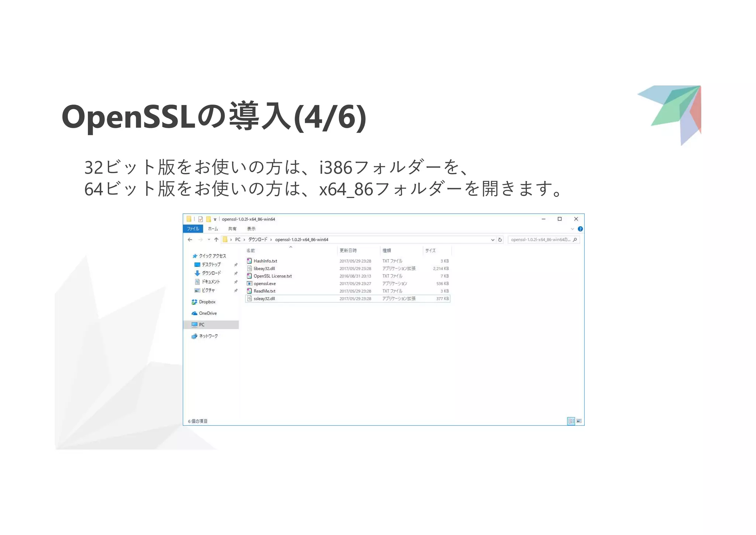Viewport: 756px width, 535px height.
Task: Click PC in the address breadcrumb
Action: point(238,239)
